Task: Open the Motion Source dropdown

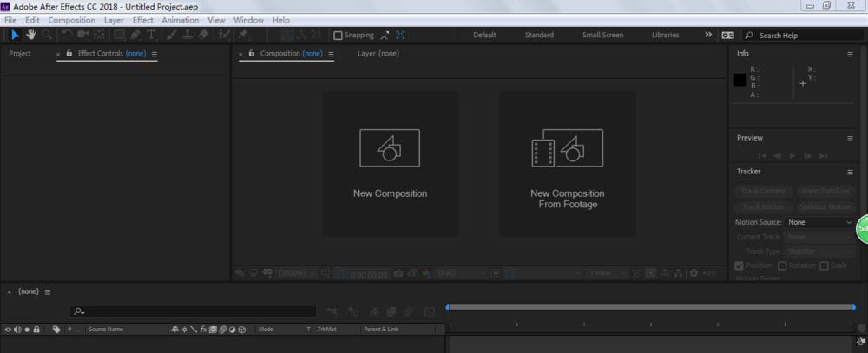Action: click(x=819, y=222)
